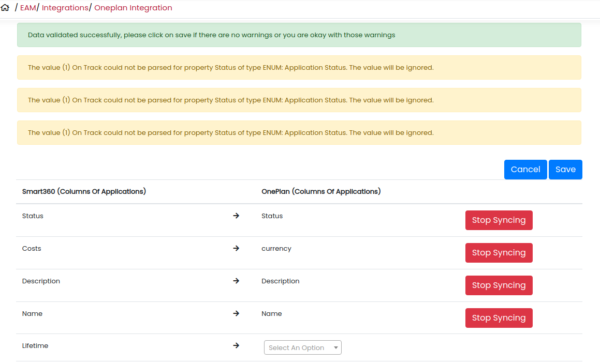The image size is (600, 364).
Task: Cancel the integration mapping changes
Action: (x=525, y=170)
